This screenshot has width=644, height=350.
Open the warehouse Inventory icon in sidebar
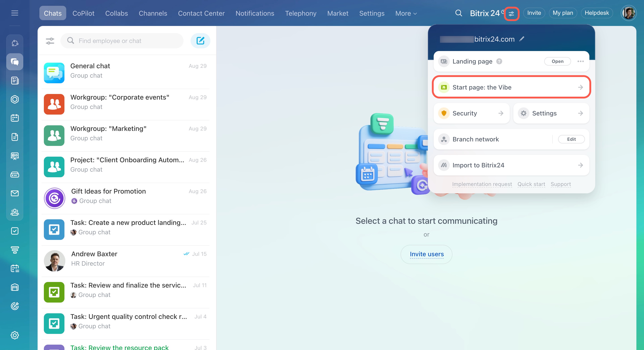click(x=15, y=287)
